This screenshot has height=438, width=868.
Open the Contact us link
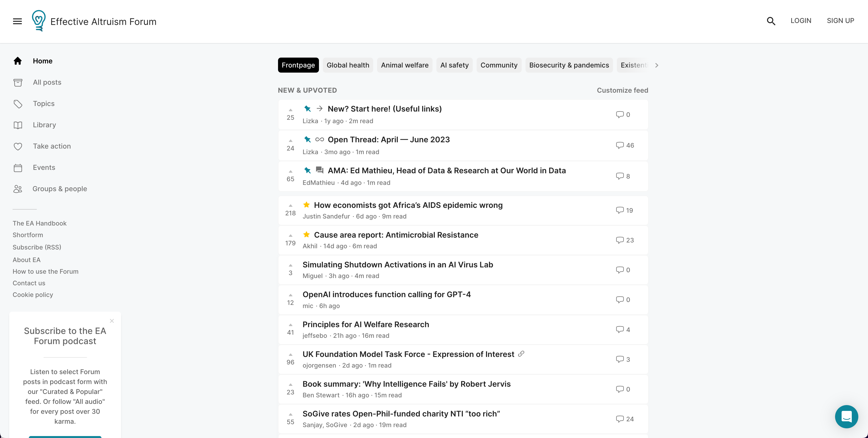pyautogui.click(x=29, y=283)
